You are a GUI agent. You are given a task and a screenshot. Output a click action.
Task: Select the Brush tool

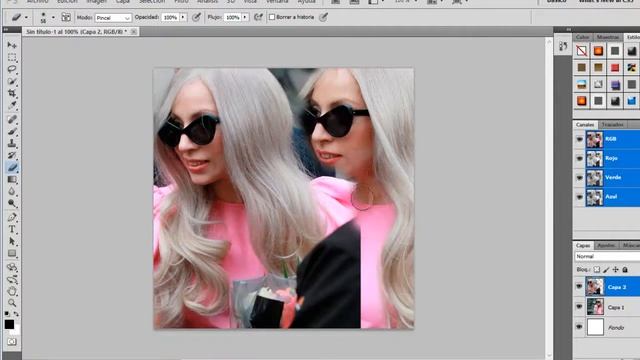[12, 131]
